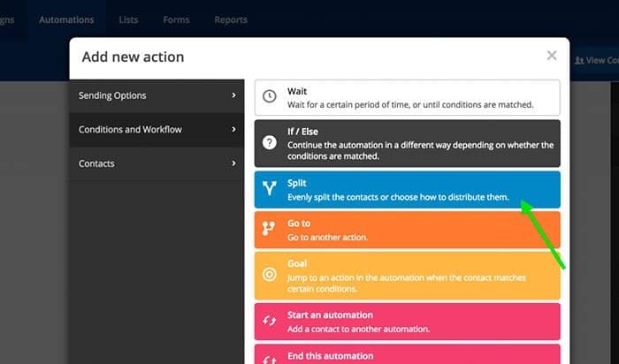Viewport: 619px width, 364px height.
Task: Expand Contacts category chevron
Action: tap(233, 163)
